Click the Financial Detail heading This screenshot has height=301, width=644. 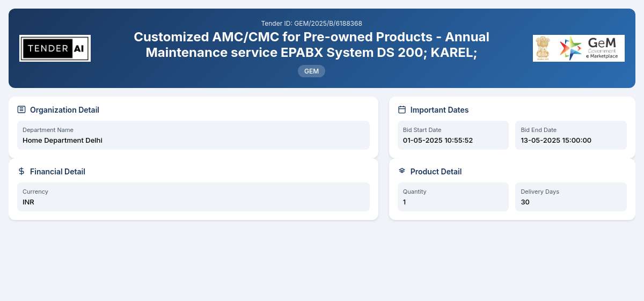point(57,172)
